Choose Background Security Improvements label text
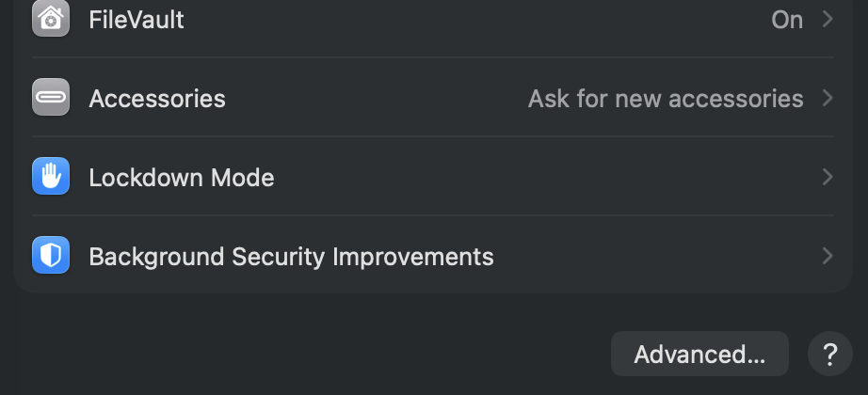 coord(291,256)
